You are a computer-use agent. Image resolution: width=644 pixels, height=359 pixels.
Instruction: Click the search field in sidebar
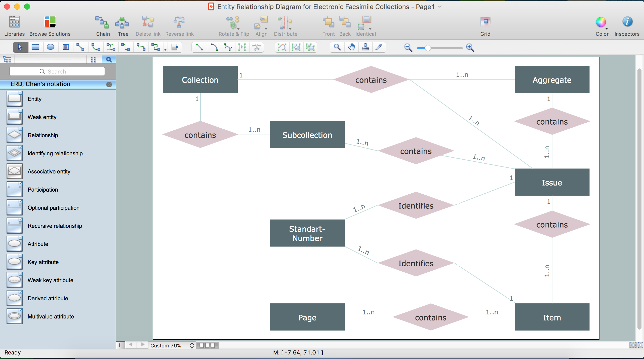(57, 71)
